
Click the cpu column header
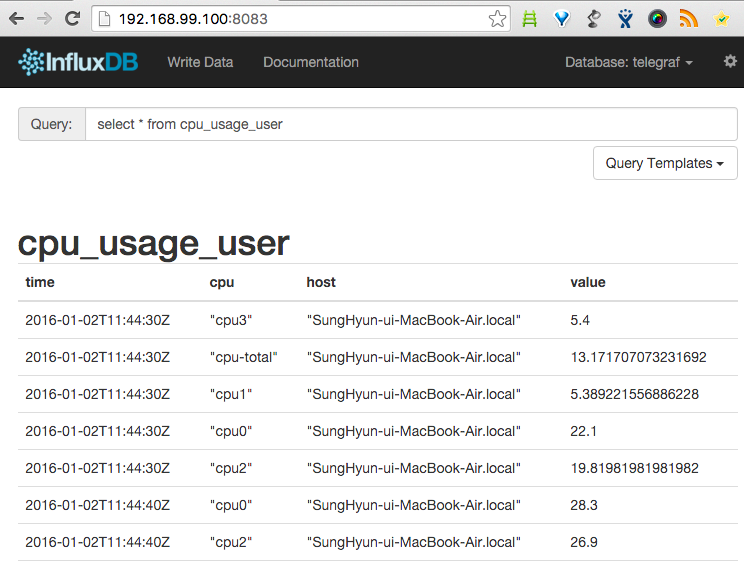(222, 282)
